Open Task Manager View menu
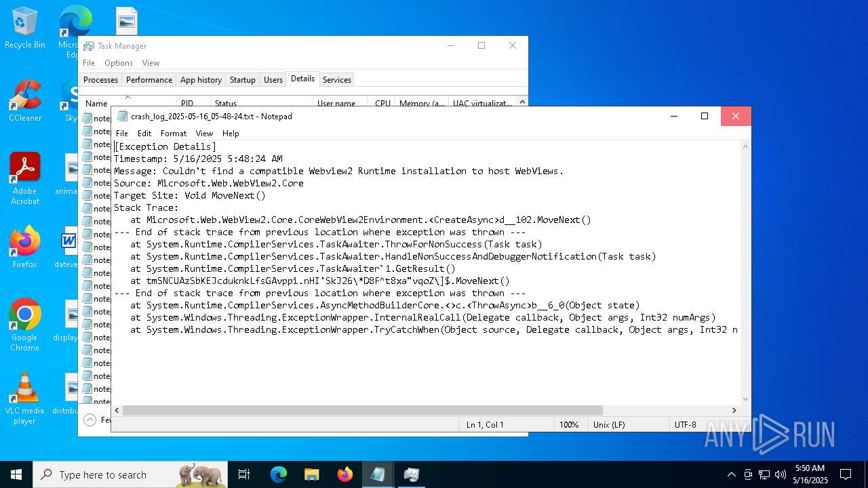Screen dimensions: 868x488 (x=151, y=63)
